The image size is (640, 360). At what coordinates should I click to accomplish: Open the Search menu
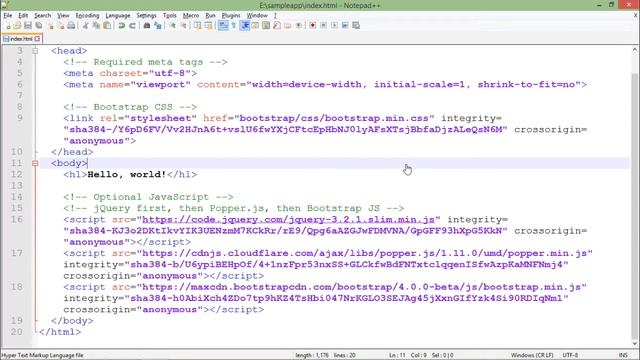(42, 16)
